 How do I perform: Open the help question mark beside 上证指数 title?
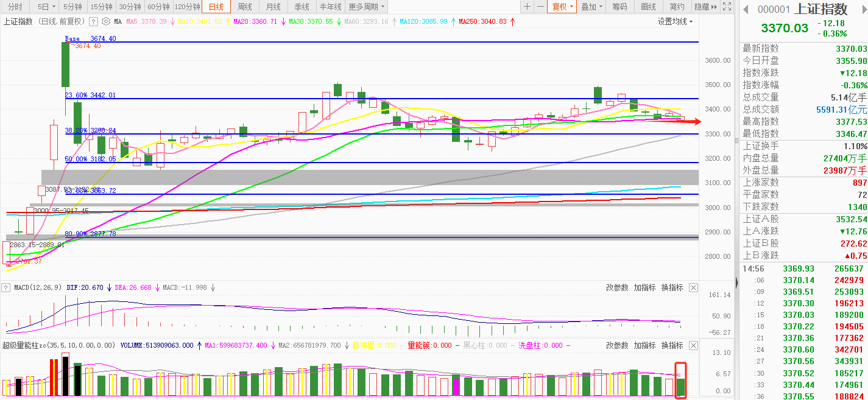[93, 21]
